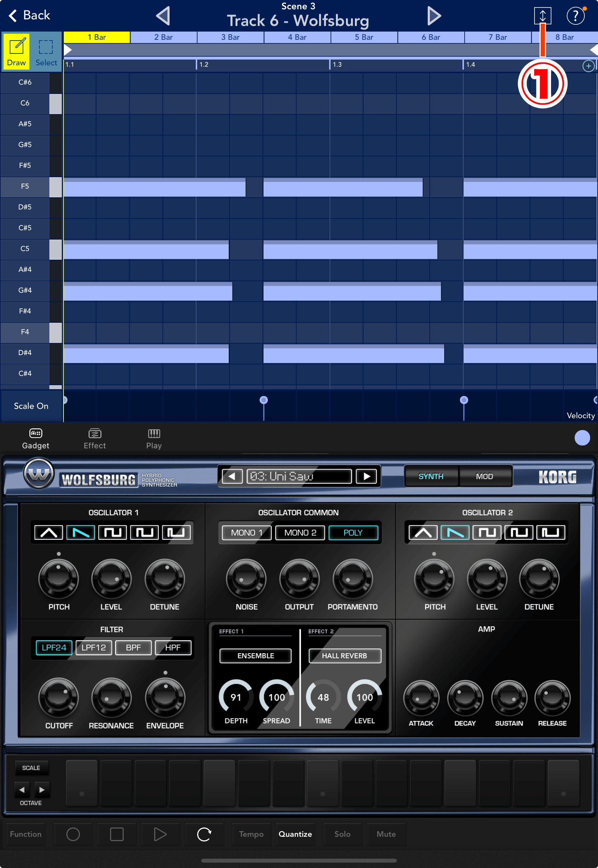Adjust the RESONANCE knob
The width and height of the screenshot is (598, 868).
[x=111, y=698]
